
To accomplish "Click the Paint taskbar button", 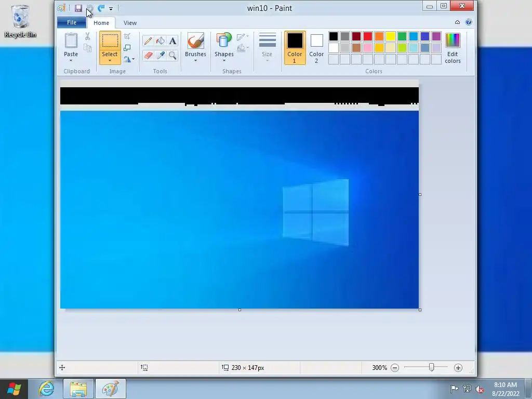I will point(111,389).
